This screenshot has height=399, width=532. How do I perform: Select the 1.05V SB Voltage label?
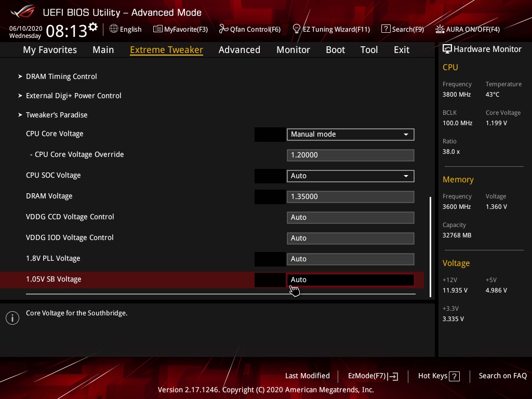tap(54, 279)
